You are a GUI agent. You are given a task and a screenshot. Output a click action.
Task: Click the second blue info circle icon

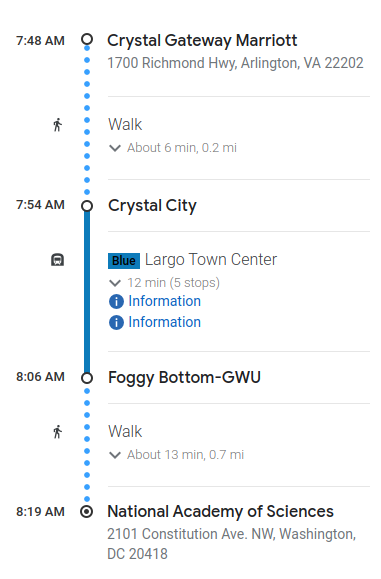(x=116, y=323)
